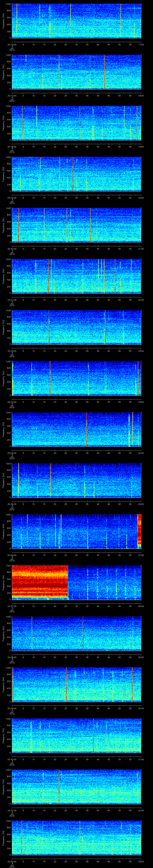Screen dimensions: 153x868
Task: Click the 20:30:00 start time label
Action: pyautogui.click(x=12, y=759)
